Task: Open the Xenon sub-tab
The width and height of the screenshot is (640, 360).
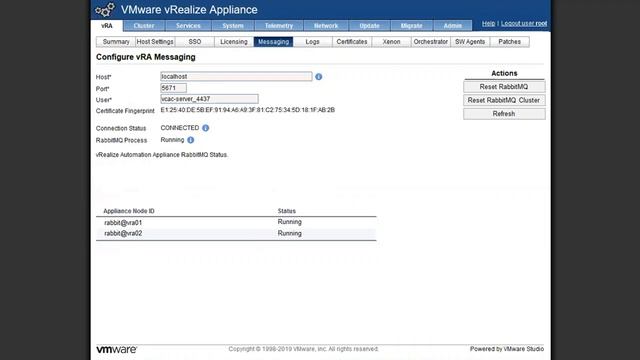Action: coord(391,42)
